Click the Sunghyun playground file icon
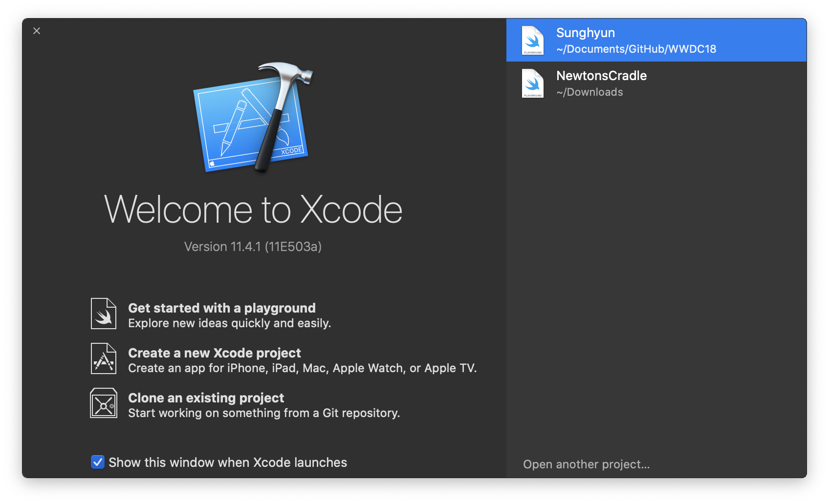Screen dimensions: 829x504 point(533,40)
